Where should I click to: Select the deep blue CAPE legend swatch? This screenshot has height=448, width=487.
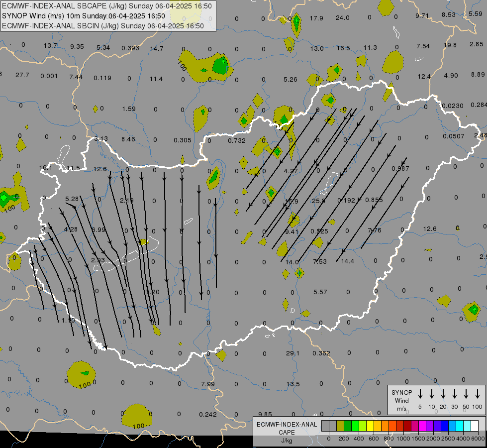pos(444,426)
